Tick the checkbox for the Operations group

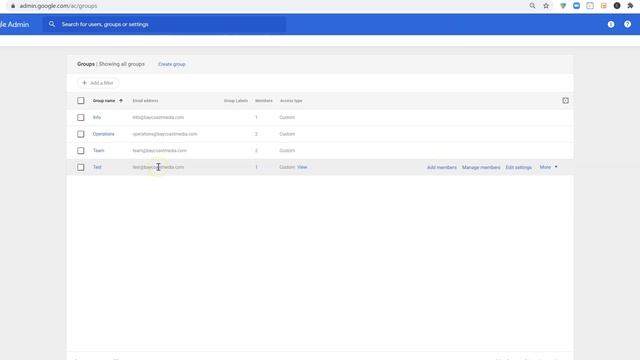pos(81,134)
